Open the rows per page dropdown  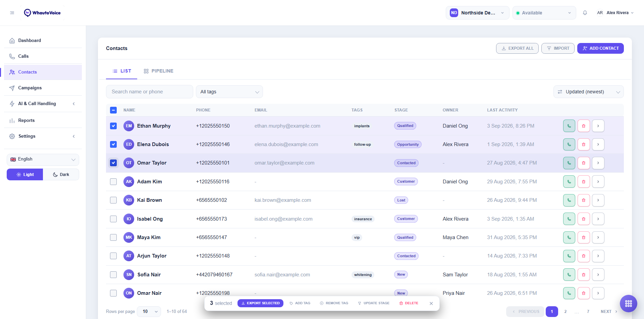[149, 312]
